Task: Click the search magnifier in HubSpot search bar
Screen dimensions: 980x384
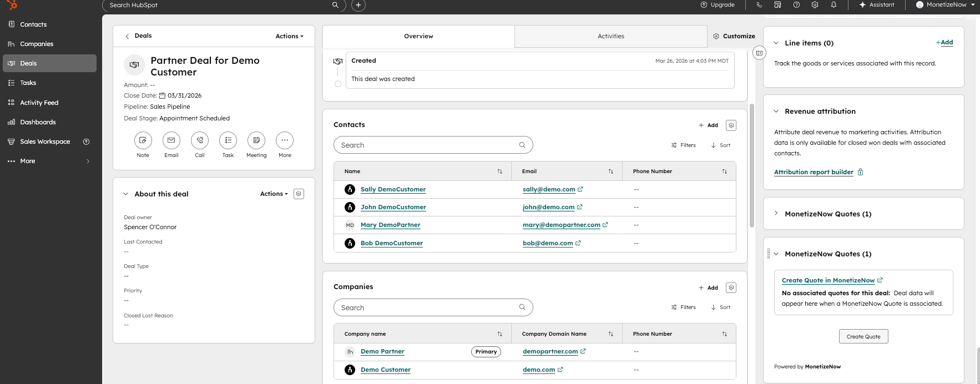Action: [335, 5]
